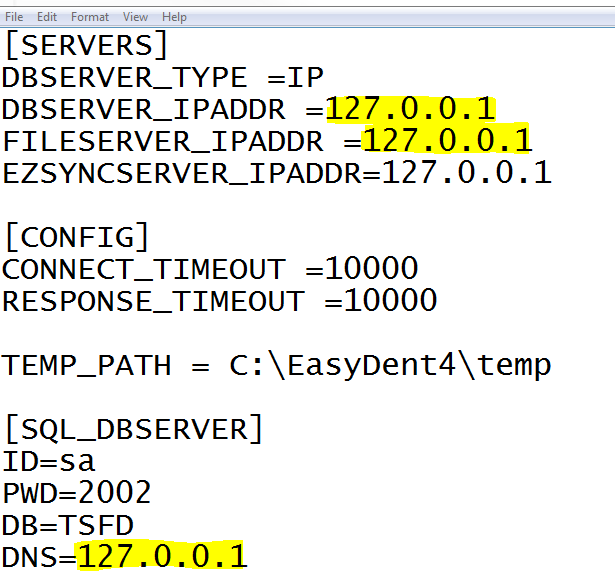Place cursor on the ID=sa line
Viewport: 615px width, 587px height.
[48, 461]
